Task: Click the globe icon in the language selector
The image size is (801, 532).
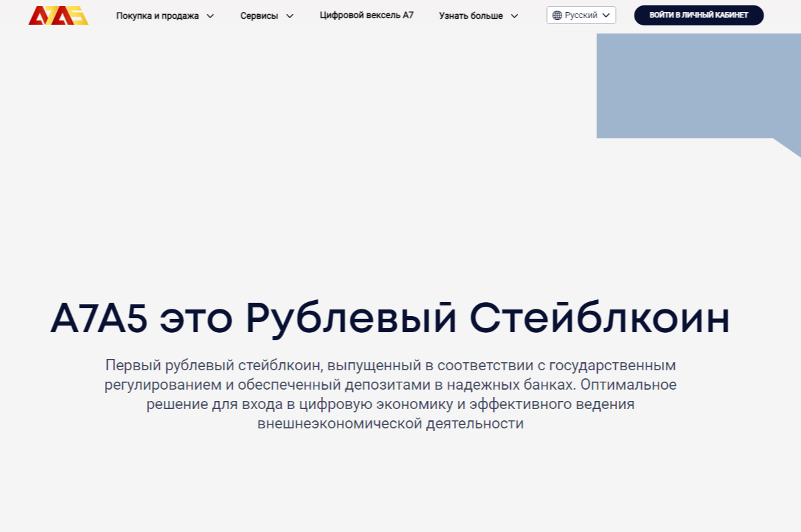Action: pos(557,15)
